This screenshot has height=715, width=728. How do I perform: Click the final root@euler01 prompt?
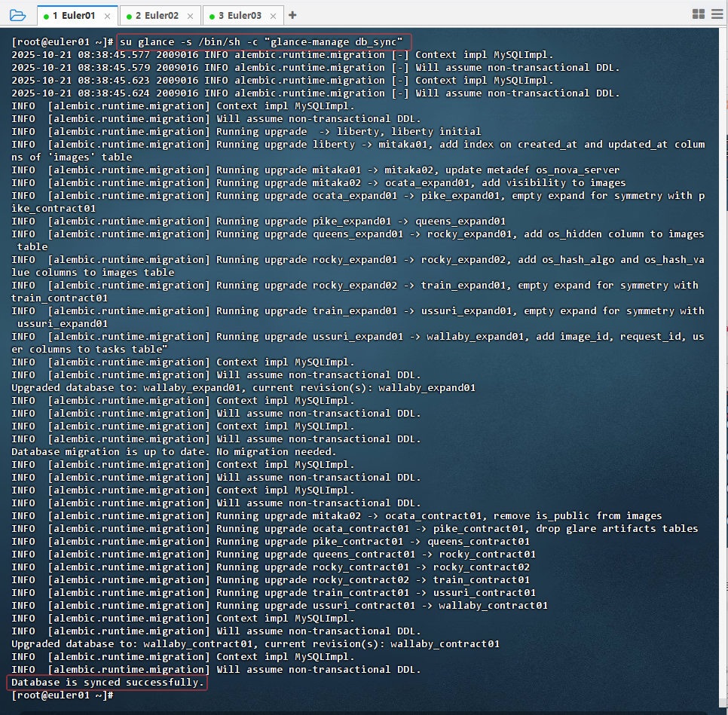63,695
